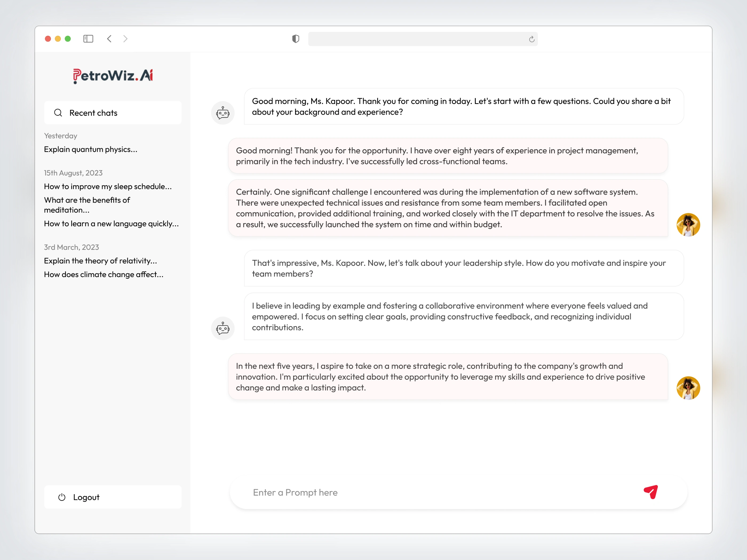This screenshot has width=747, height=560.
Task: Reload the page with refresh icon
Action: tap(531, 39)
